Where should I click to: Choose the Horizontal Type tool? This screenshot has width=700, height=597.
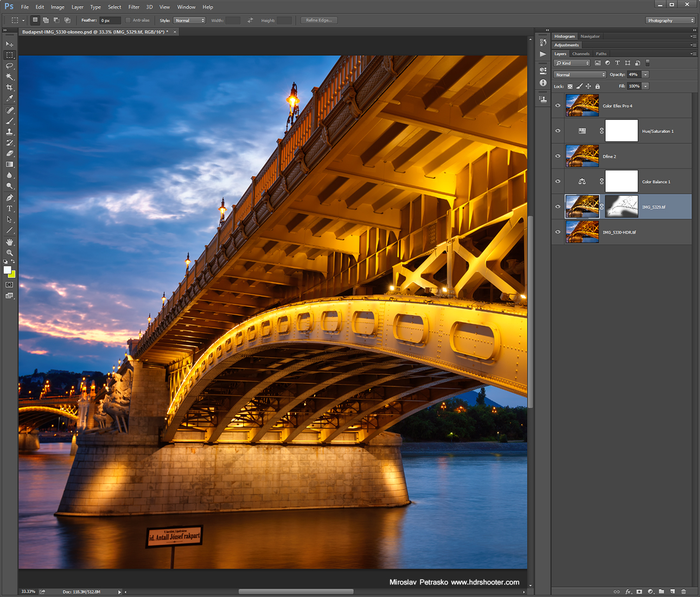click(x=9, y=208)
